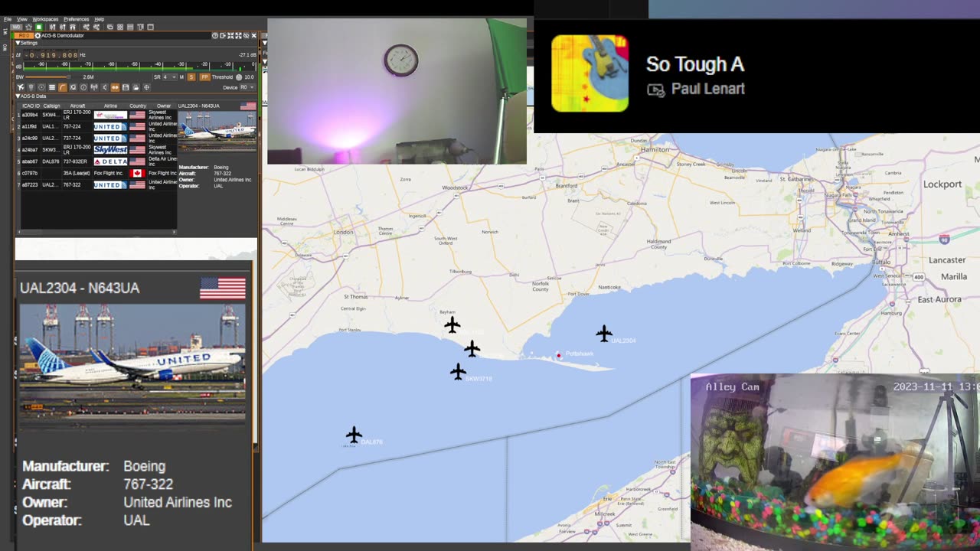Open the Device R0 dropdown

coord(247,87)
